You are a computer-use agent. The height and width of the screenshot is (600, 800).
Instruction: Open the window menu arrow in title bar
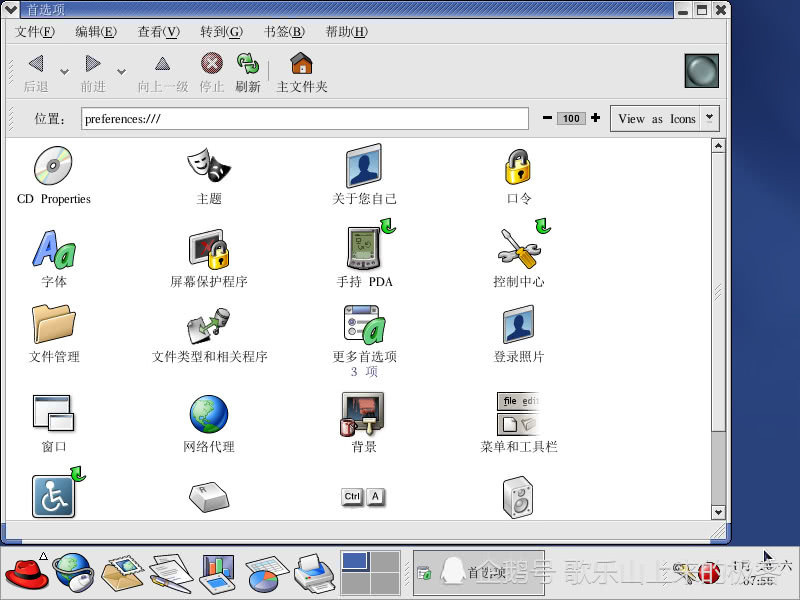(11, 9)
